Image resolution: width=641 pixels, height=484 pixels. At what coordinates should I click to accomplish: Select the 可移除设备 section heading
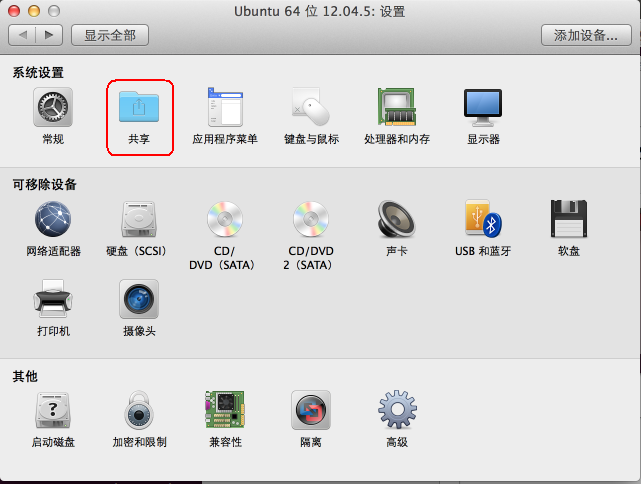[45, 184]
